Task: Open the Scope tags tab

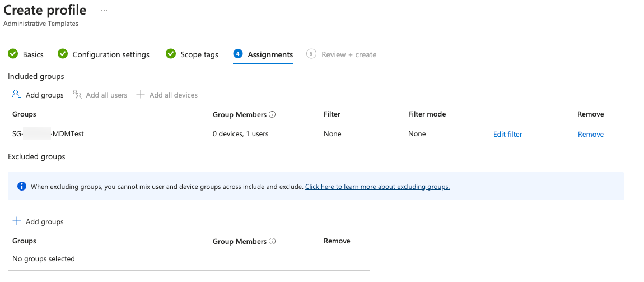Action: point(199,54)
